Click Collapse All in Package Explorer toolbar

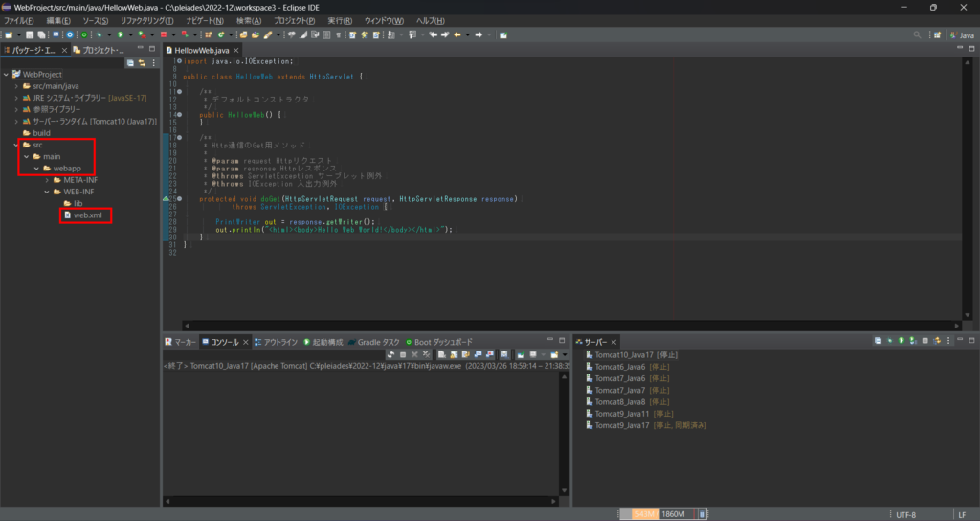(x=130, y=62)
